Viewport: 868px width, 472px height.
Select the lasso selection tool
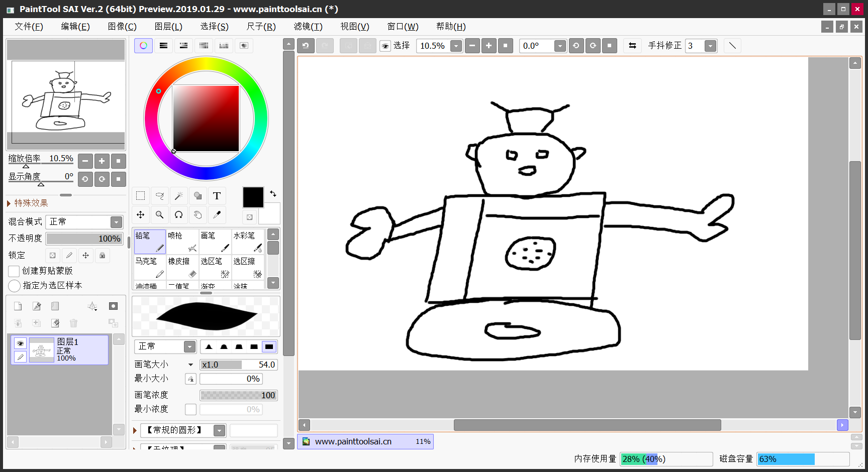pyautogui.click(x=160, y=196)
